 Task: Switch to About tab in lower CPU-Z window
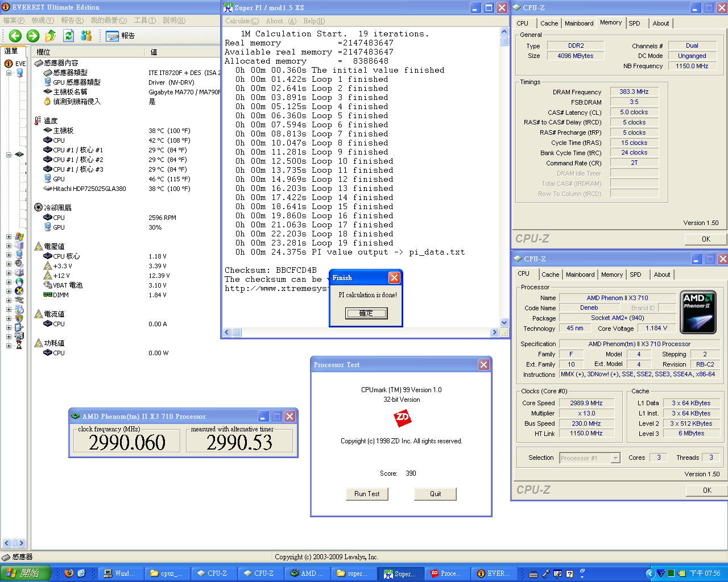[662, 275]
